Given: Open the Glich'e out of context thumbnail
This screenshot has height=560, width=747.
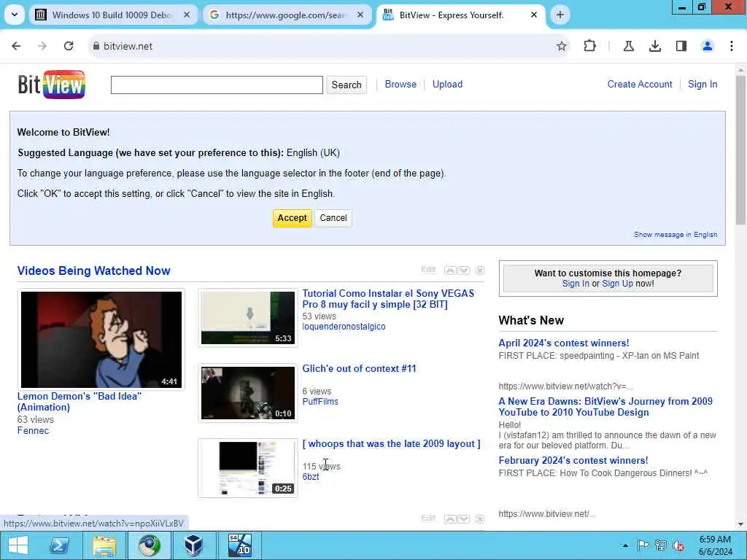Looking at the screenshot, I should click(x=248, y=393).
